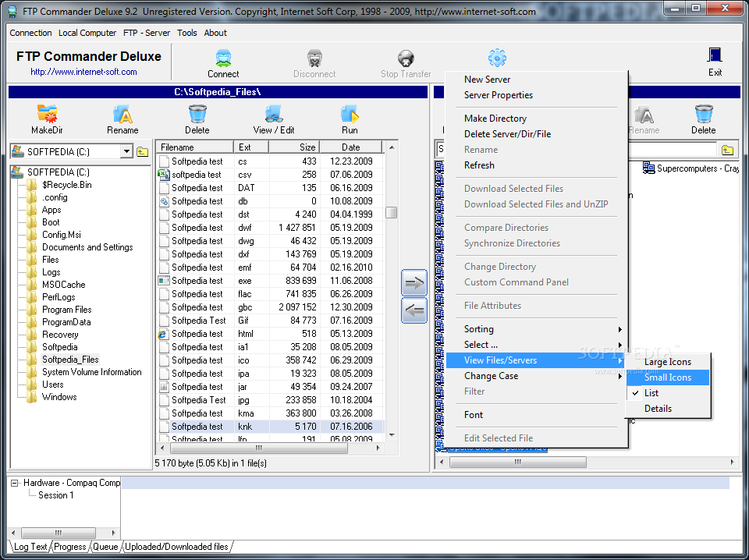Click the Disconnect toolbar icon

[314, 58]
